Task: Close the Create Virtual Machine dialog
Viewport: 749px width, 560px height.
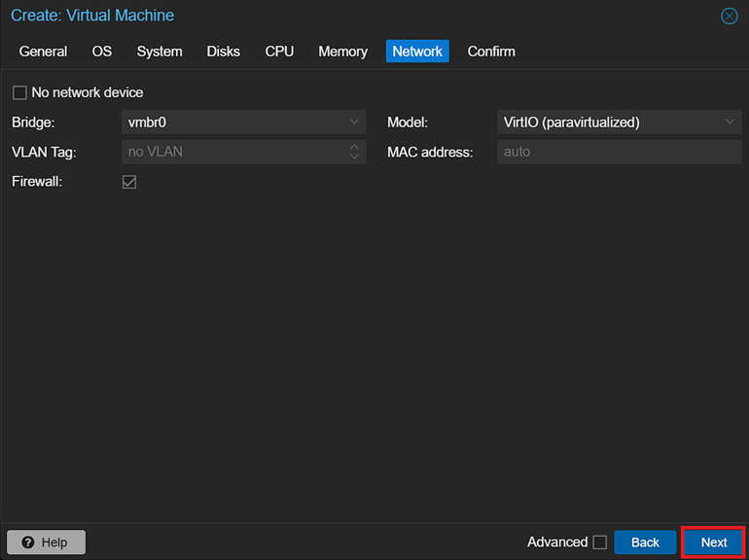Action: (729, 17)
